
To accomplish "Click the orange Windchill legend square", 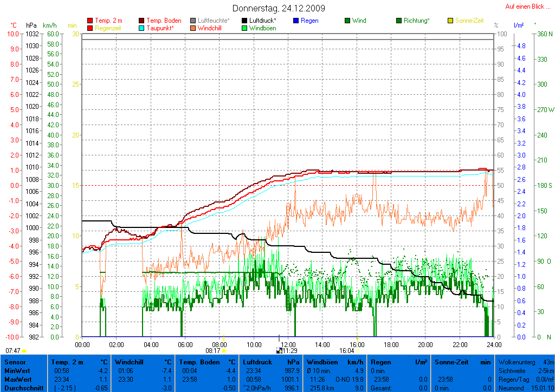I will [x=193, y=28].
